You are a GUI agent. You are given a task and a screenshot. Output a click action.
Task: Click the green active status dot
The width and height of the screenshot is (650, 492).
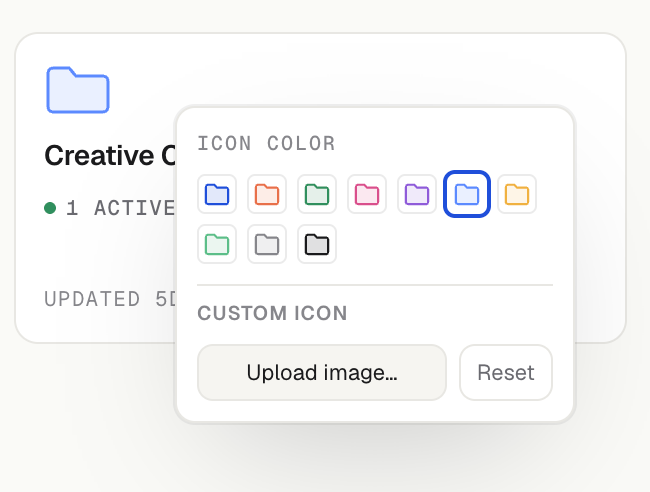click(50, 208)
